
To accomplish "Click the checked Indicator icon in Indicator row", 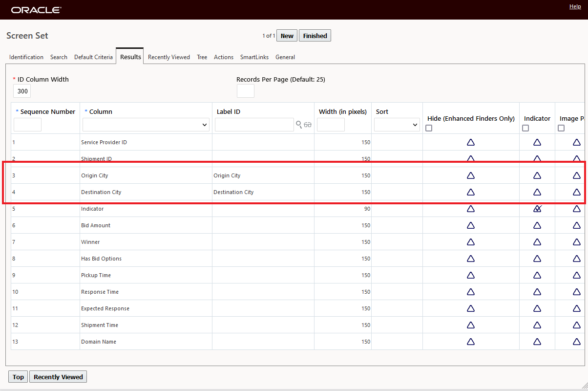I will pyautogui.click(x=538, y=209).
